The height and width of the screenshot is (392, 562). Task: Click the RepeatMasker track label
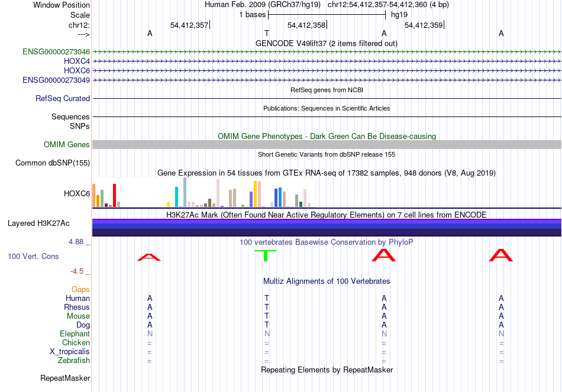point(65,378)
